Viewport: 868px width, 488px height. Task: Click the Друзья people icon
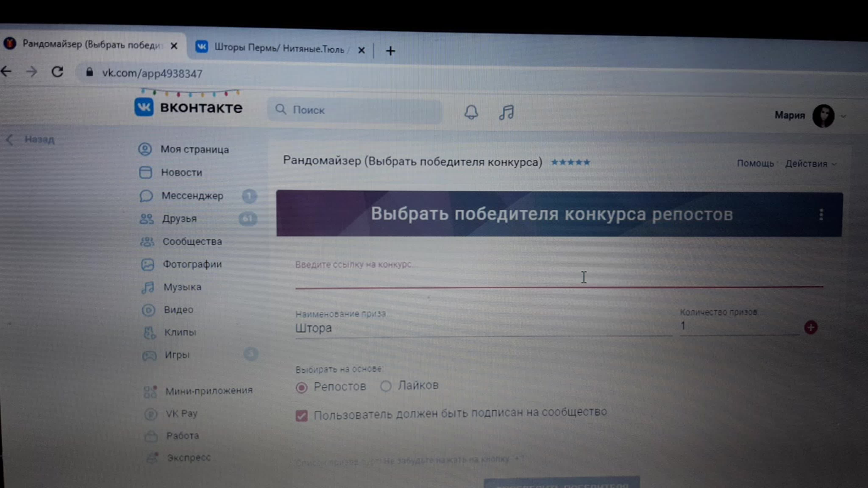click(x=147, y=219)
